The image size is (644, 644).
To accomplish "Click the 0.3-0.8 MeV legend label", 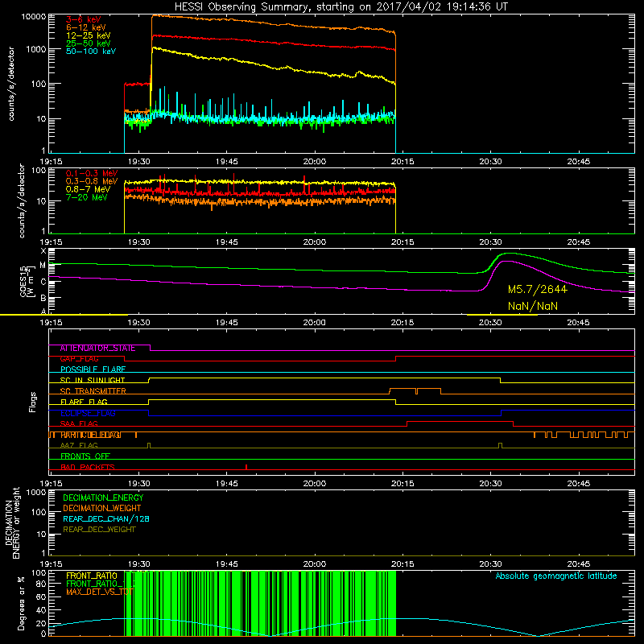I will point(92,181).
